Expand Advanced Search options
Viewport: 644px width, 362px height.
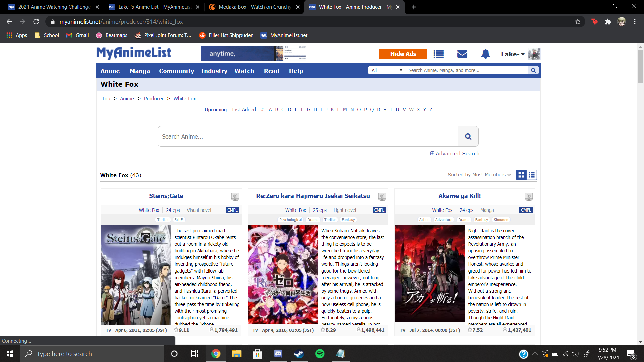(x=454, y=153)
